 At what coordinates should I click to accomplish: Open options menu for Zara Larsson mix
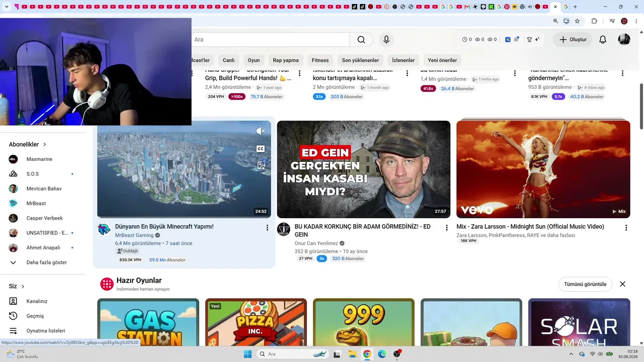click(626, 228)
